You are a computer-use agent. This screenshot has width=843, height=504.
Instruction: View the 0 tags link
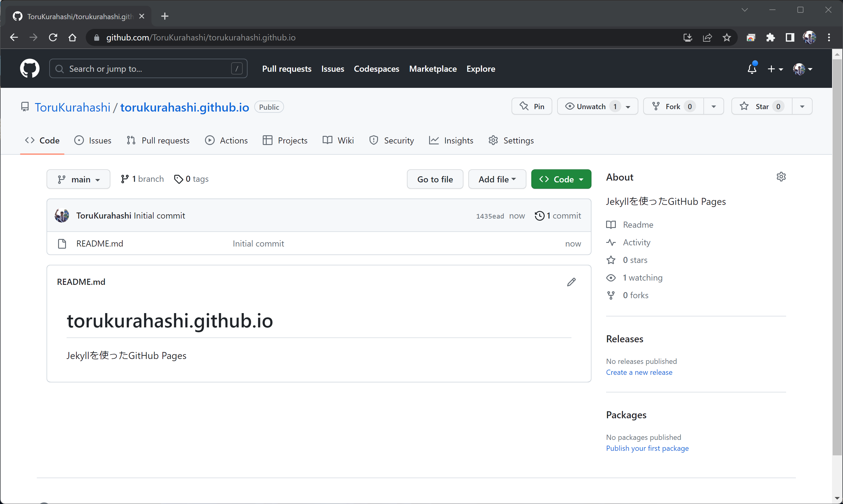pyautogui.click(x=191, y=179)
